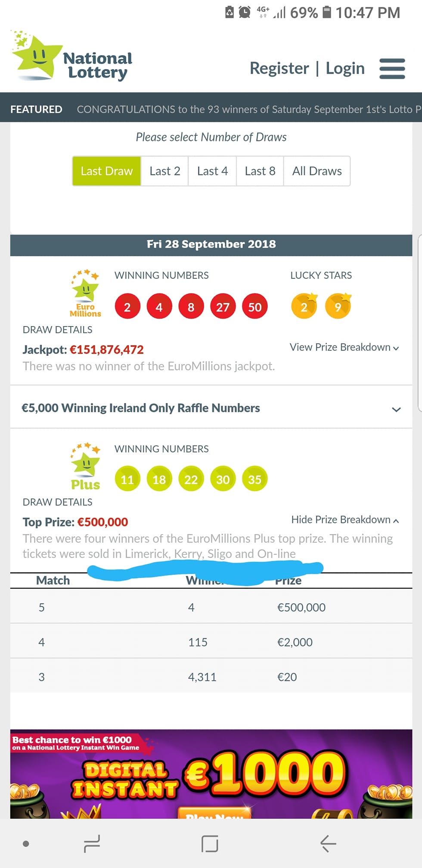Open the Login link

[345, 68]
